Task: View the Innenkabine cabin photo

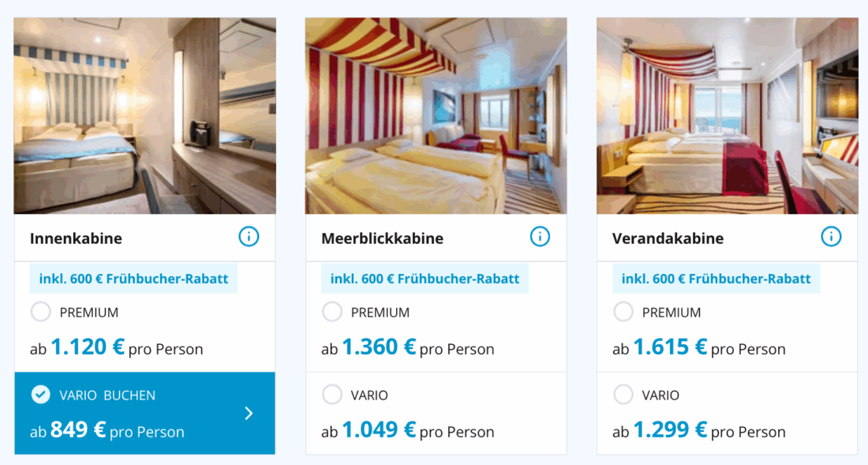Action: tap(144, 116)
